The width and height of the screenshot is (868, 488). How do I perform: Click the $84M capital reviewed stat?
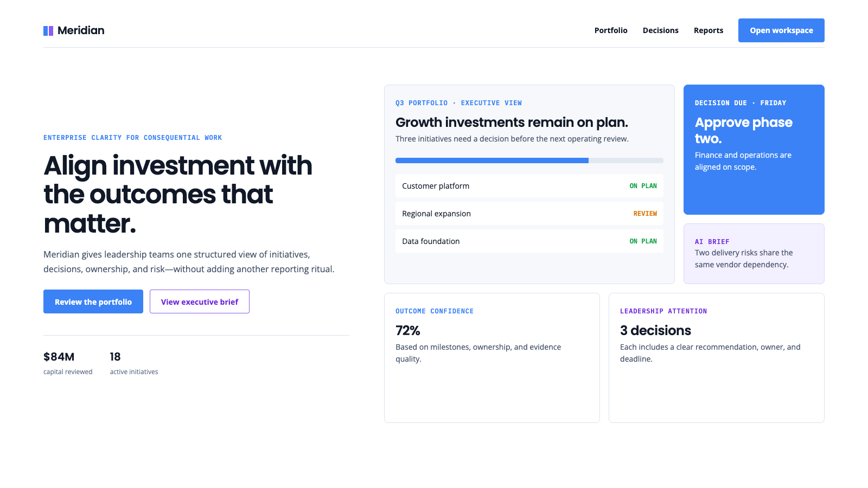[x=68, y=363]
